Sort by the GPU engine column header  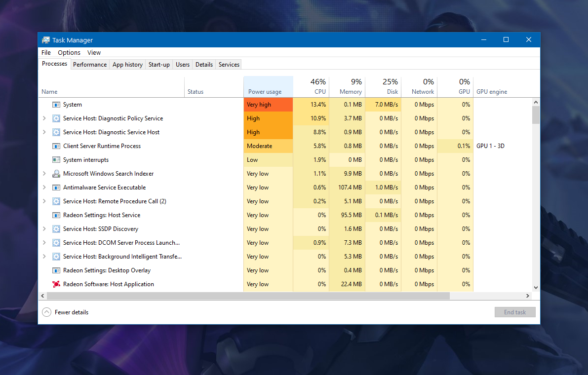(x=503, y=87)
